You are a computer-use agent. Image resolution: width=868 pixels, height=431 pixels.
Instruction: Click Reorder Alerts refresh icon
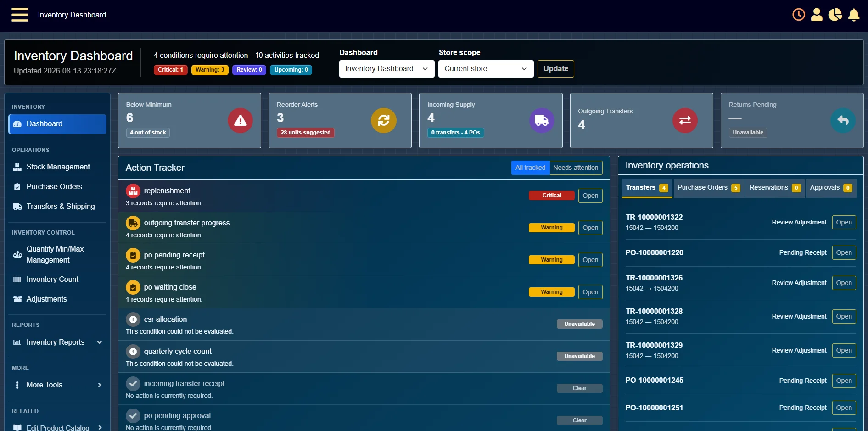(x=383, y=121)
